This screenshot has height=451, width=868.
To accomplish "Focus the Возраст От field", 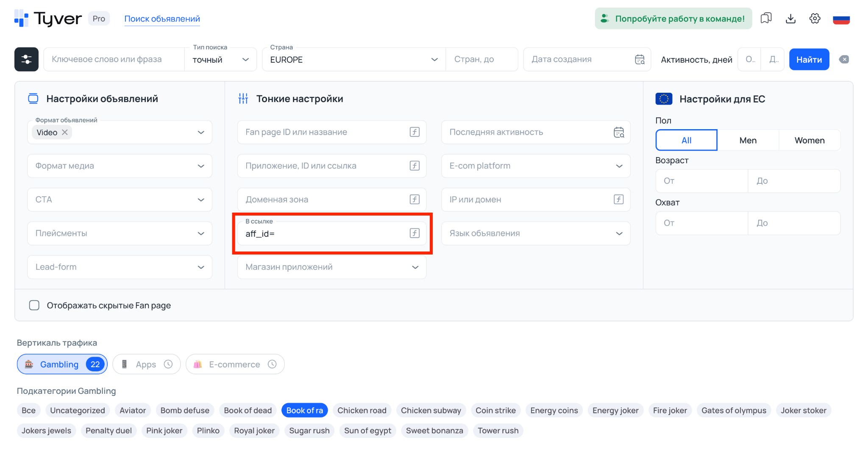I will pyautogui.click(x=702, y=181).
